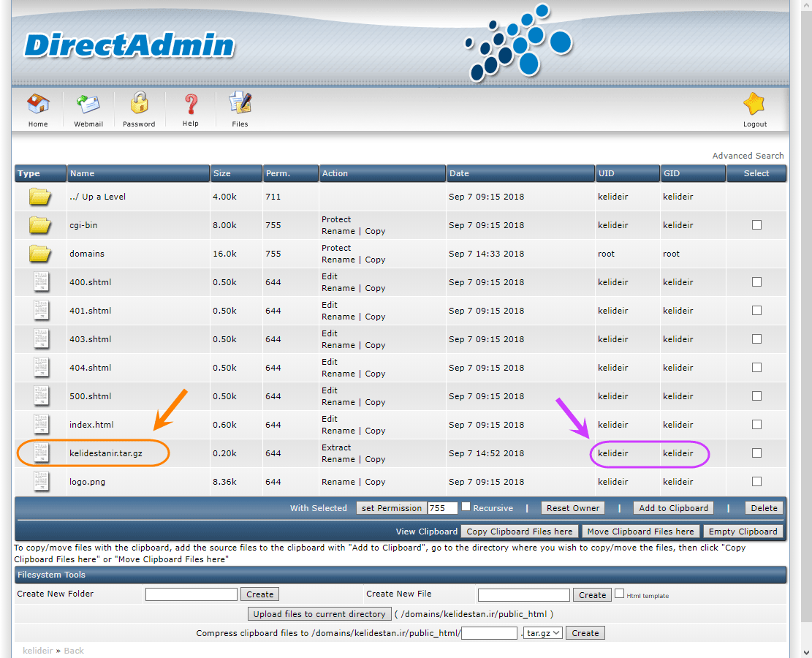Click the 404.shtml file icon
This screenshot has width=812, height=658.
coord(41,367)
